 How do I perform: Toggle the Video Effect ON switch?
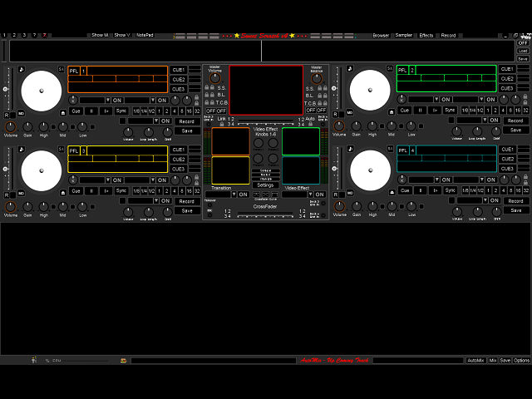[x=321, y=195]
